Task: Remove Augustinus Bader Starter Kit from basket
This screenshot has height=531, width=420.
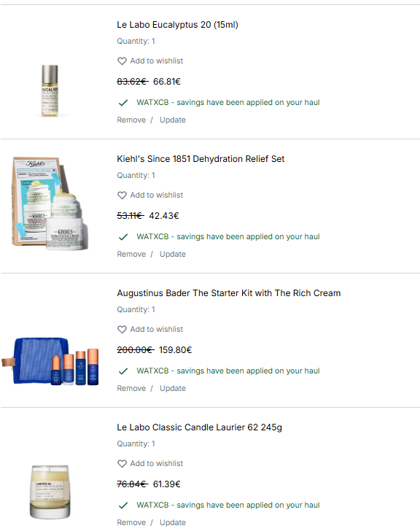Action: [x=131, y=388]
